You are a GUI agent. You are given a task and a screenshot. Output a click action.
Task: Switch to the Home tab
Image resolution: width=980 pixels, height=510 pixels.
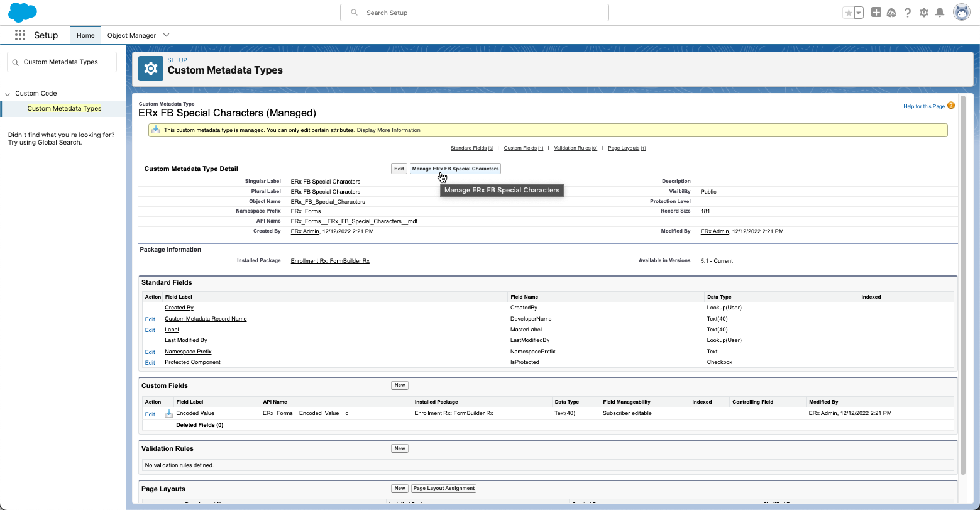[x=85, y=35]
